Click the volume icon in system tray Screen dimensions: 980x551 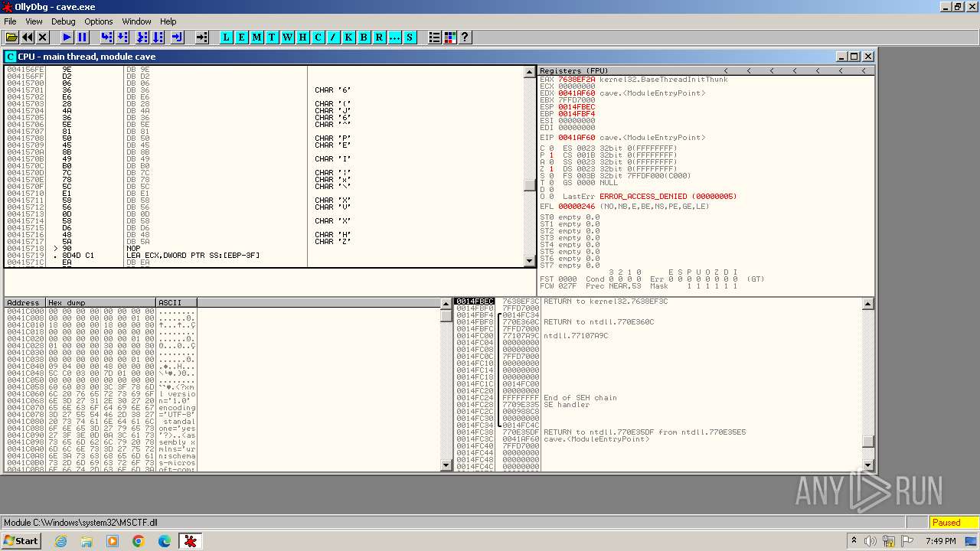871,541
